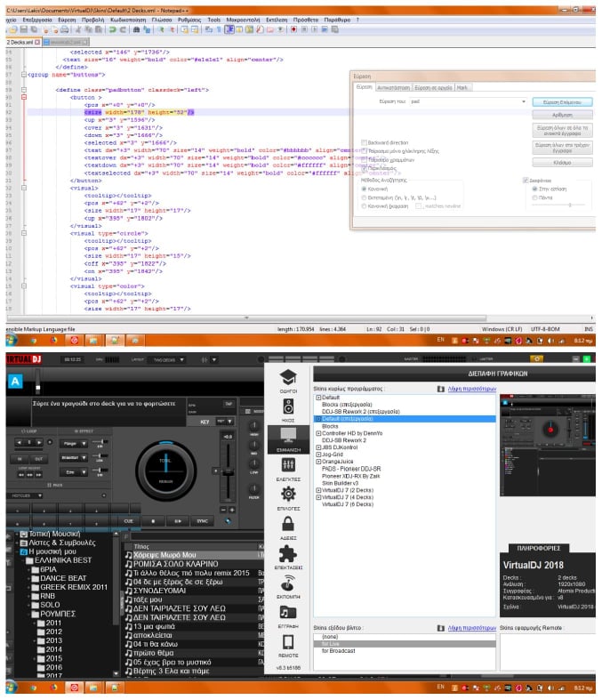
Task: Open the Flanger effect dropdown
Action: click(x=74, y=444)
